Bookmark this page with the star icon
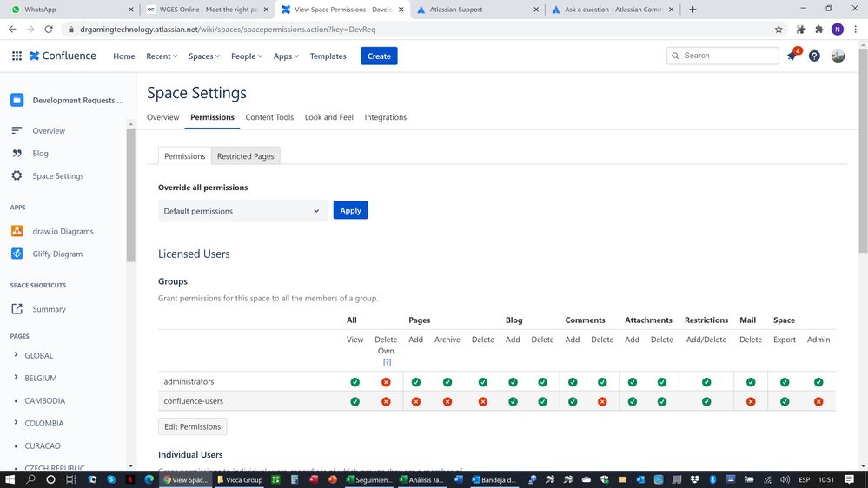Image resolution: width=868 pixels, height=488 pixels. 779,29
